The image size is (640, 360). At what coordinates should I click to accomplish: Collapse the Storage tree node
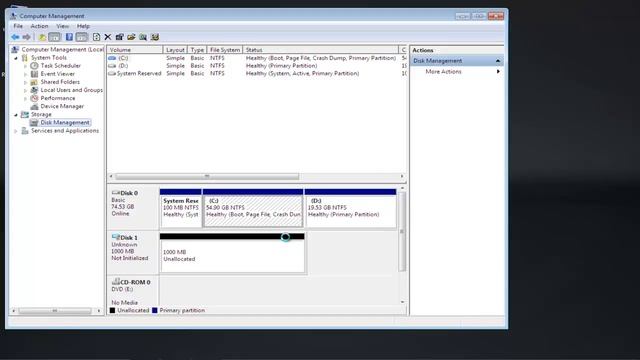[x=16, y=115]
